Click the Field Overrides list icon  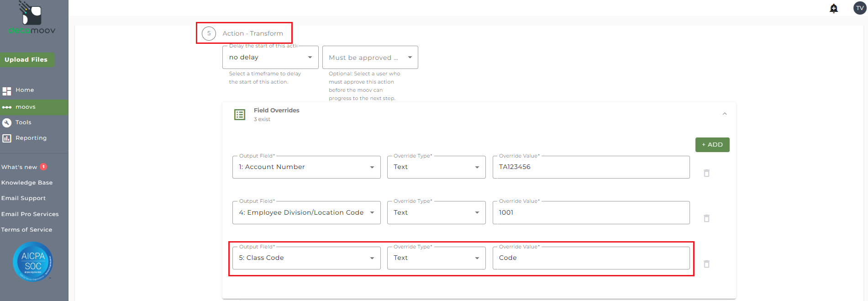240,115
